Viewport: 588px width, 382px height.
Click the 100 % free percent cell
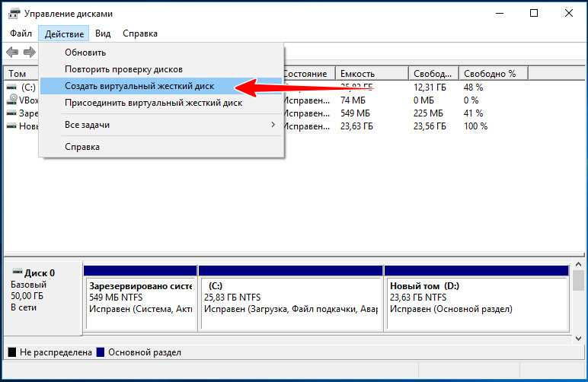click(475, 126)
